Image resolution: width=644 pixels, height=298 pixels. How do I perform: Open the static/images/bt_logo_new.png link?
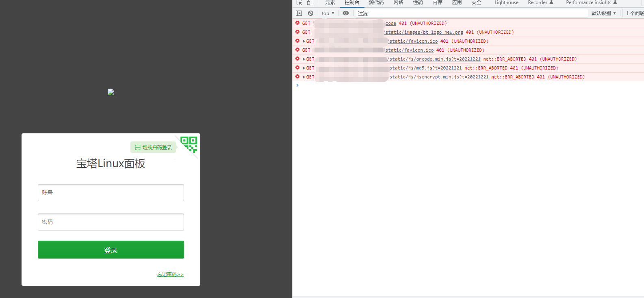point(423,32)
